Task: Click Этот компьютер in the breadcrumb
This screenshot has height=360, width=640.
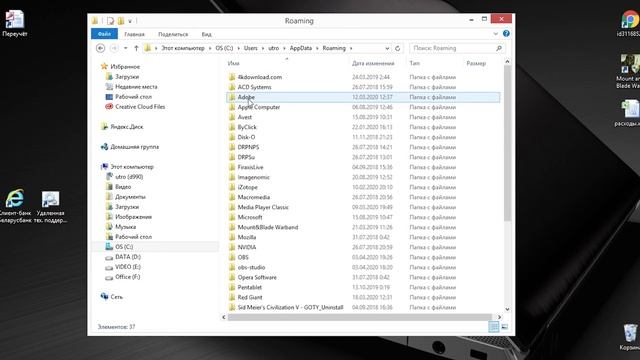Action: tap(182, 48)
